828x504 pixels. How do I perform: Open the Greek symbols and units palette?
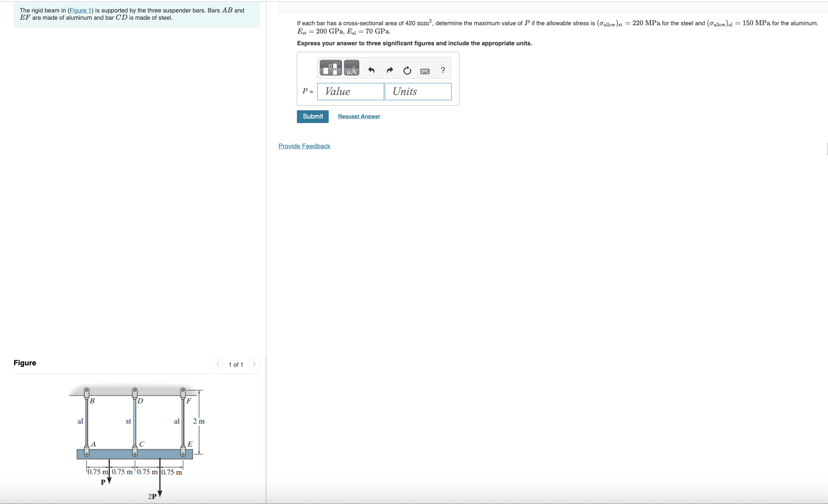pyautogui.click(x=351, y=68)
